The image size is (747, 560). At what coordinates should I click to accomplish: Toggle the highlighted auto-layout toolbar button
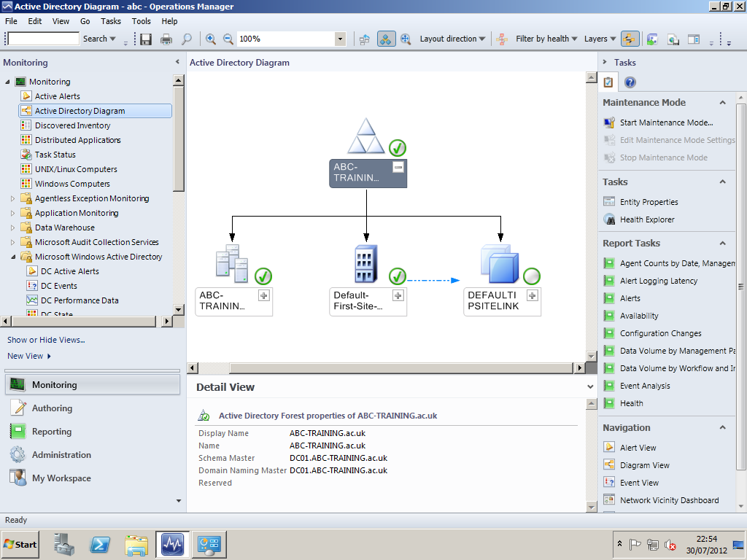tap(387, 39)
